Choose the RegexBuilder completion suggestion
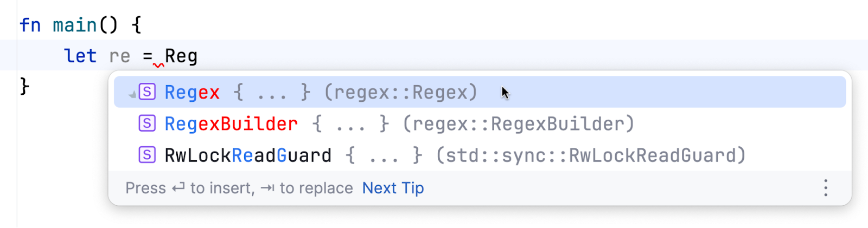Viewport: 868px width, 228px height. 231,124
